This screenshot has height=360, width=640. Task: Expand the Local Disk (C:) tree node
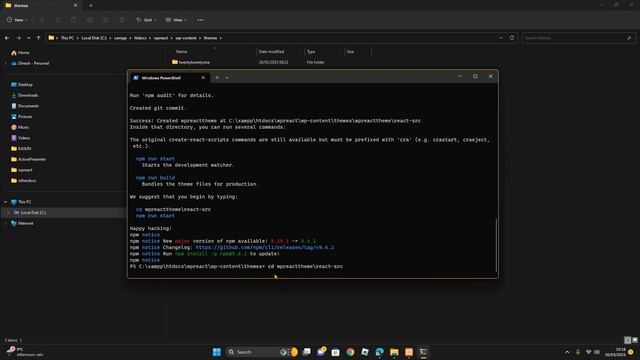pyautogui.click(x=8, y=212)
